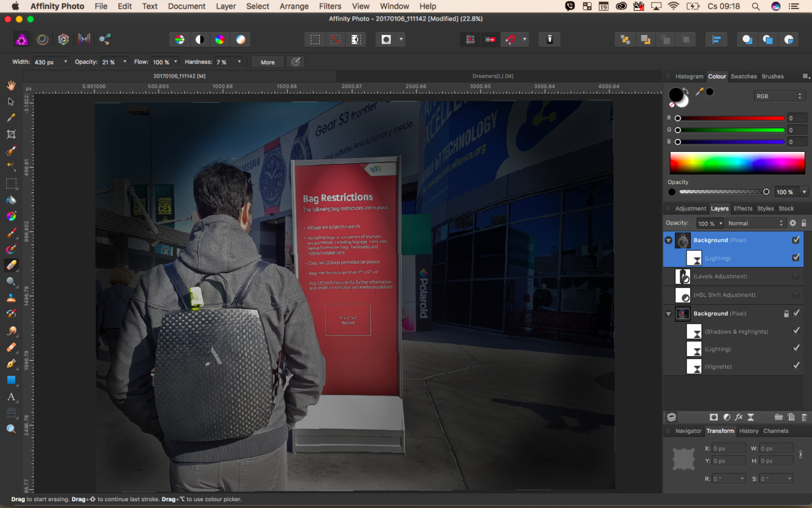Image resolution: width=812 pixels, height=508 pixels.
Task: Toggle visibility of the selected Background layer
Action: [x=796, y=240]
